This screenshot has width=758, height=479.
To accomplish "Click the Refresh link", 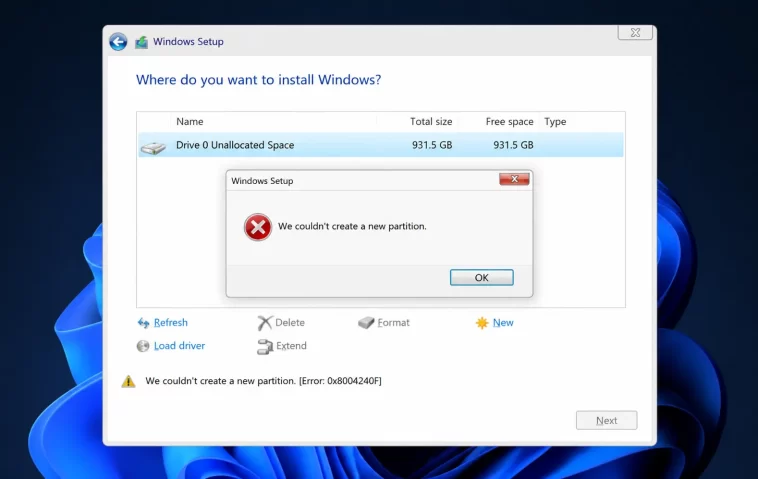I will 171,322.
